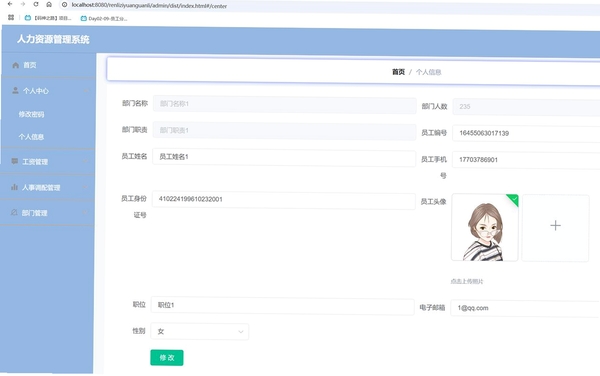Click the browser back arrow
This screenshot has height=376, width=600.
click(10, 4)
